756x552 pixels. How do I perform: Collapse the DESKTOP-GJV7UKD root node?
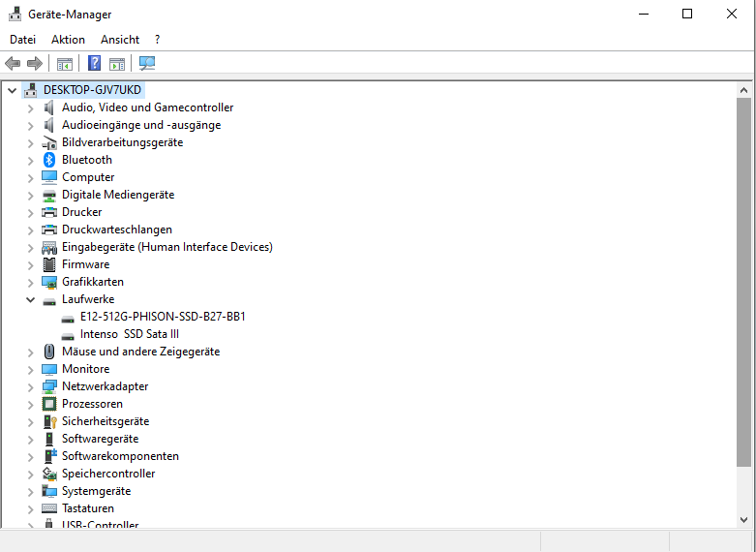(12, 90)
